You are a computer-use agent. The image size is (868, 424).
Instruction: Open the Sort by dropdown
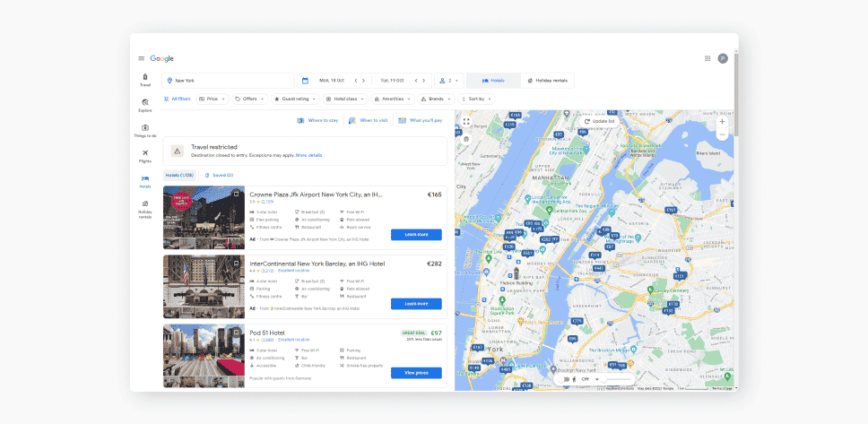(x=476, y=100)
